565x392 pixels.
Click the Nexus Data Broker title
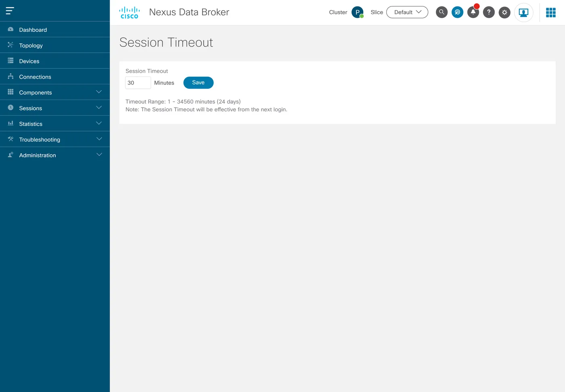click(x=189, y=12)
